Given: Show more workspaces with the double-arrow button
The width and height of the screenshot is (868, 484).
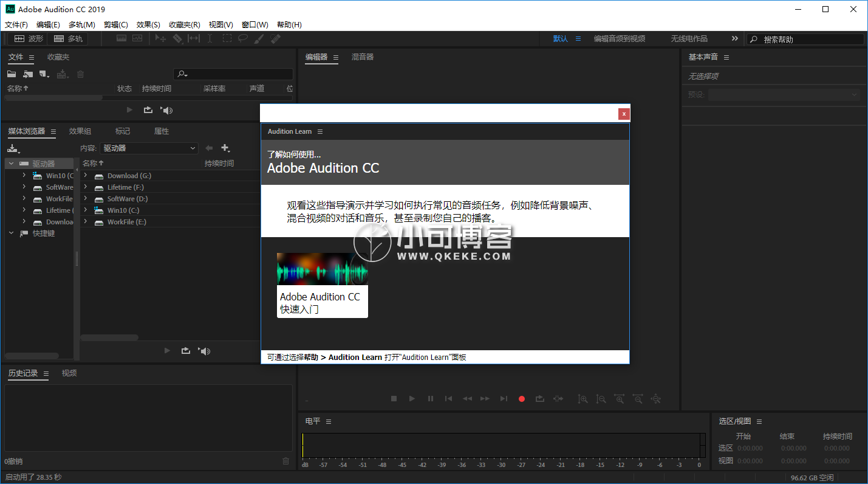Looking at the screenshot, I should click(x=735, y=38).
